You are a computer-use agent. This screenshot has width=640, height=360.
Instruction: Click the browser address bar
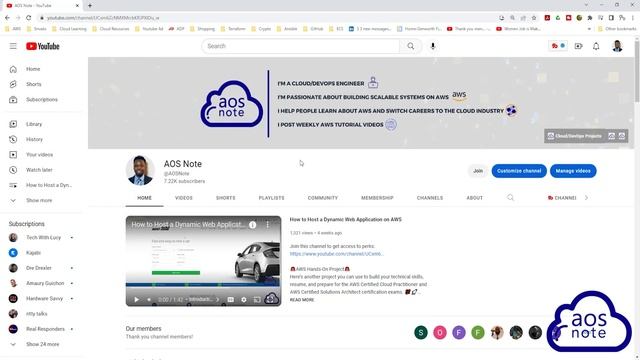coord(269,18)
